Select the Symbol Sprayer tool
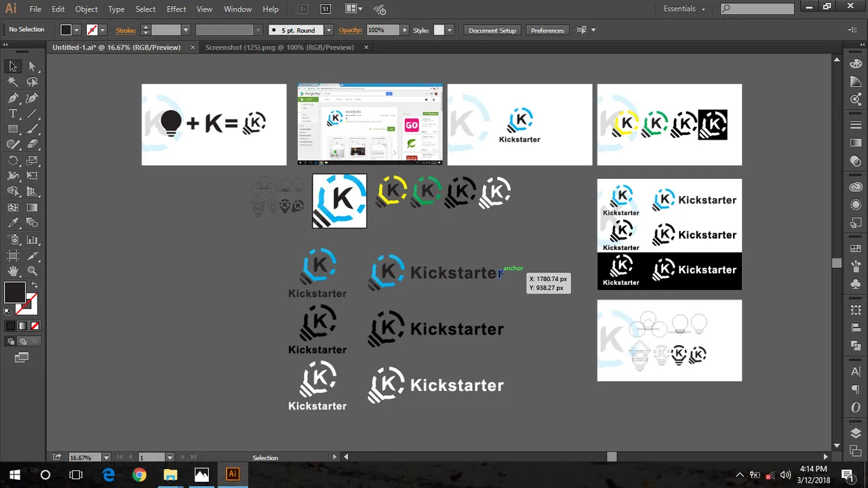Image resolution: width=868 pixels, height=488 pixels. [x=13, y=239]
